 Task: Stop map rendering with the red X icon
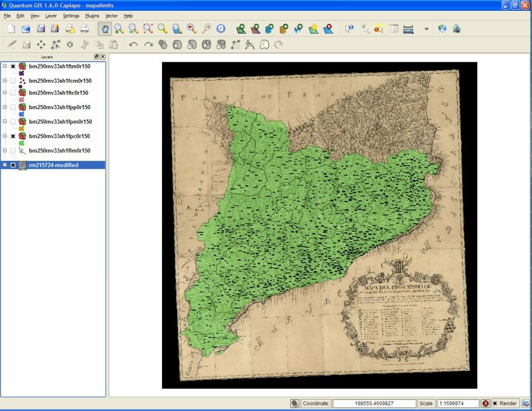(486, 403)
